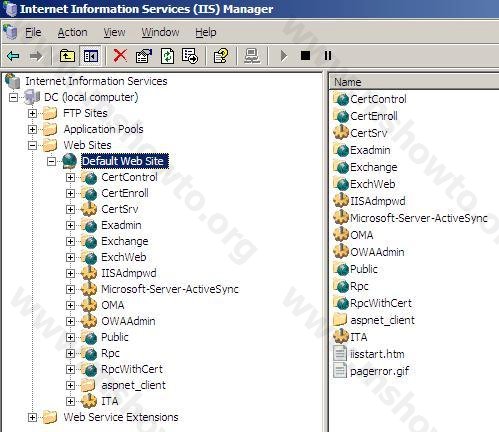
Task: Select ExchWeb in the right pane list
Action: 372,184
